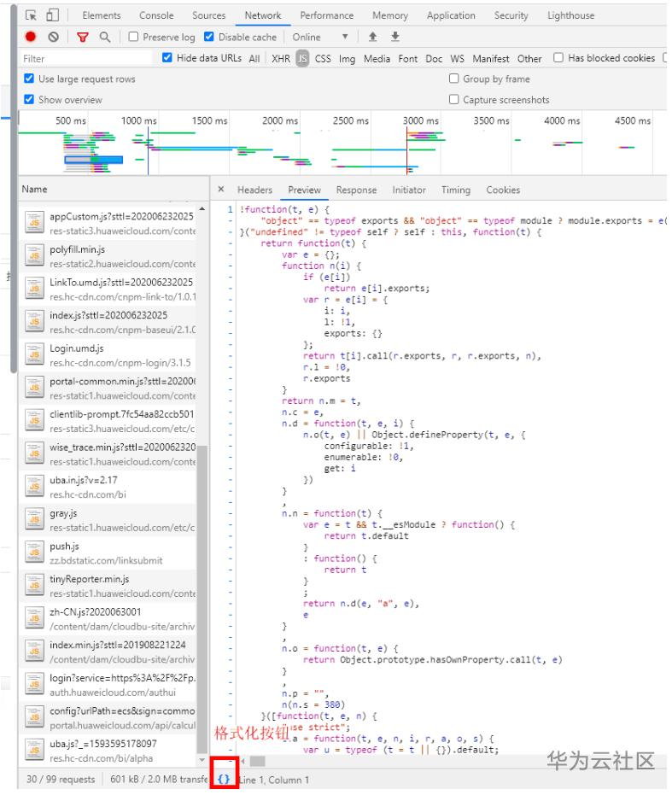
Task: Toggle the Preserve log checkbox
Action: [x=133, y=37]
